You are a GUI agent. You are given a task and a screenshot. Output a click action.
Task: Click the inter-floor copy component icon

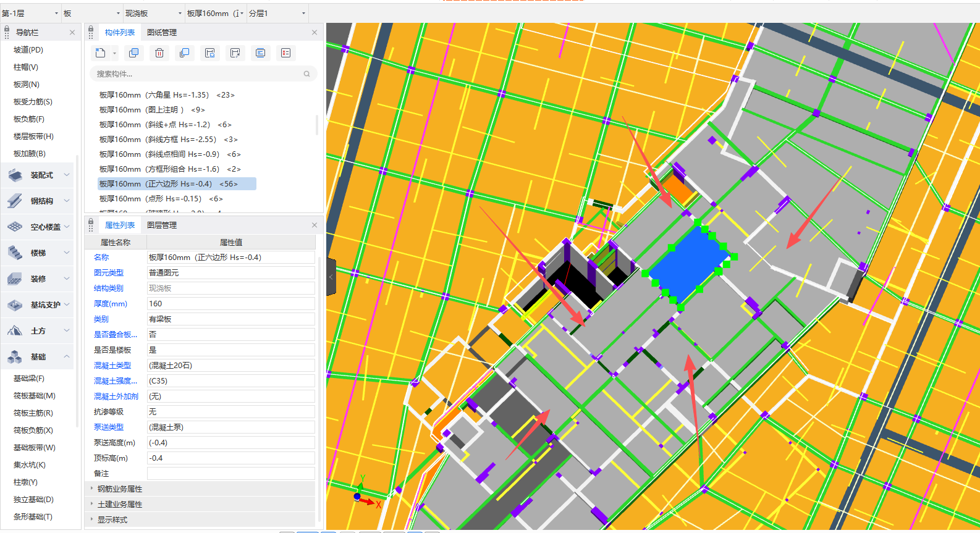[184, 53]
